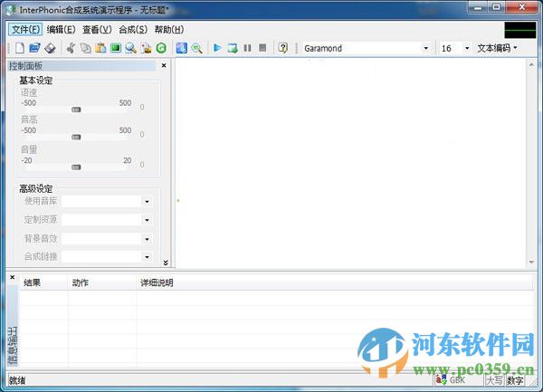Click the 数字 status bar indicator
543x392 pixels.
click(515, 380)
